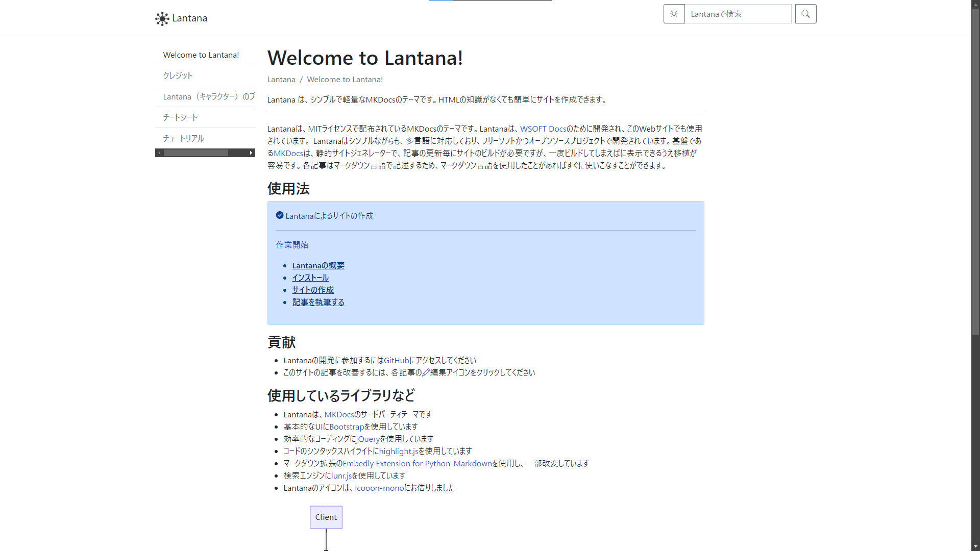Select Welcome to Lantana! sidebar entry
The height and width of the screenshot is (551, 980).
[201, 55]
